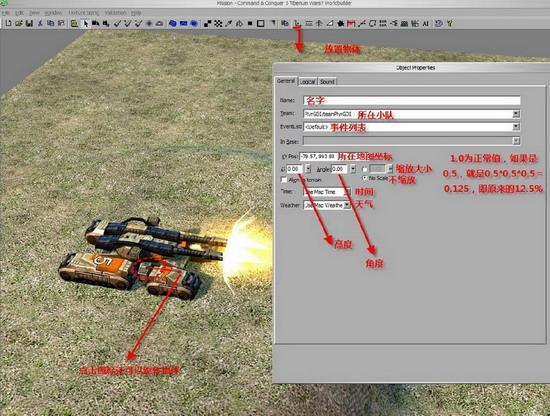The width and height of the screenshot is (550, 416).
Task: Open the Texture Sizing menu
Action: [x=84, y=13]
